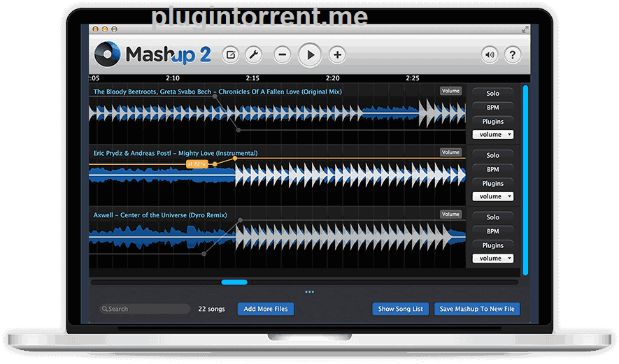The height and width of the screenshot is (364, 619).
Task: Start playback with the Play button
Action: [310, 54]
